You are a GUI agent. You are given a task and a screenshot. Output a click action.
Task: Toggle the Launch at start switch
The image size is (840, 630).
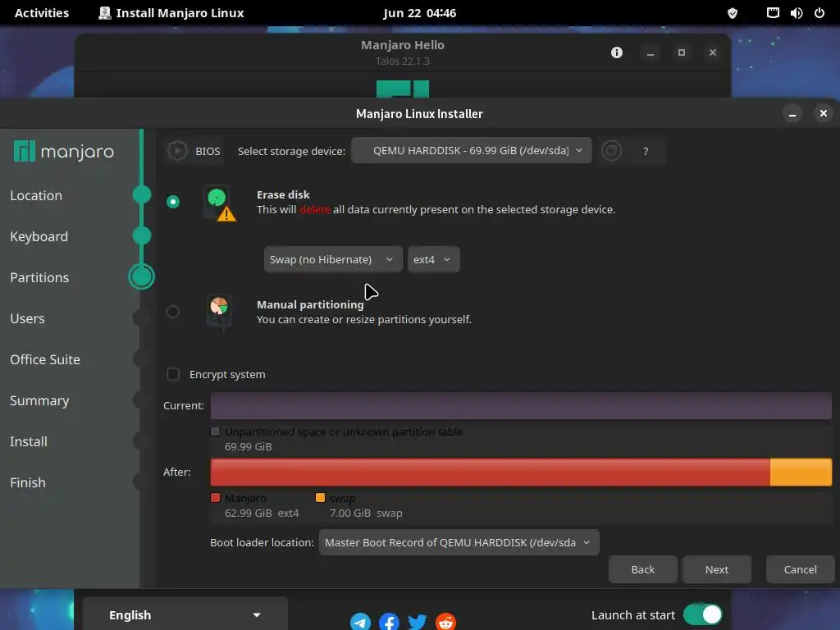(x=703, y=614)
